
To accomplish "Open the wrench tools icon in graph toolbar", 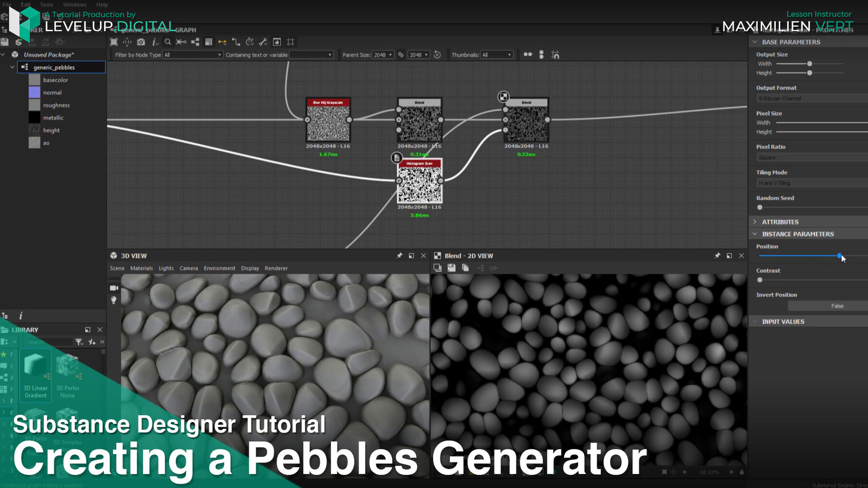I will (x=263, y=42).
